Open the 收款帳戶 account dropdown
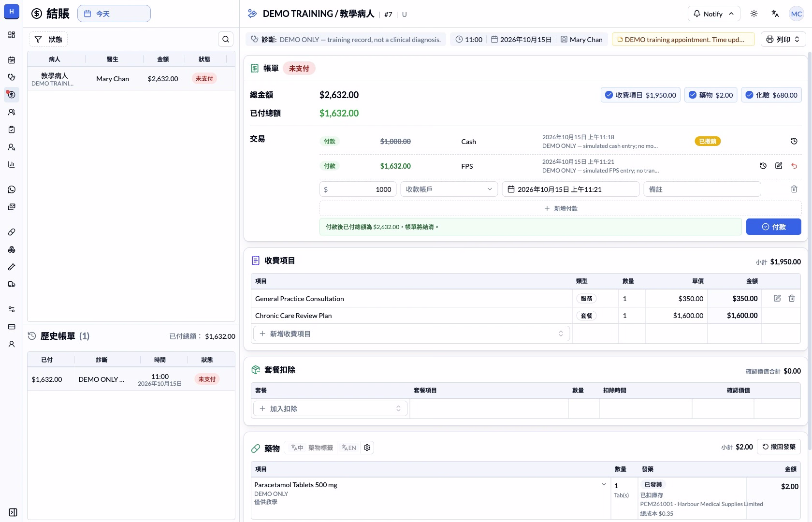812x522 pixels. (x=449, y=189)
